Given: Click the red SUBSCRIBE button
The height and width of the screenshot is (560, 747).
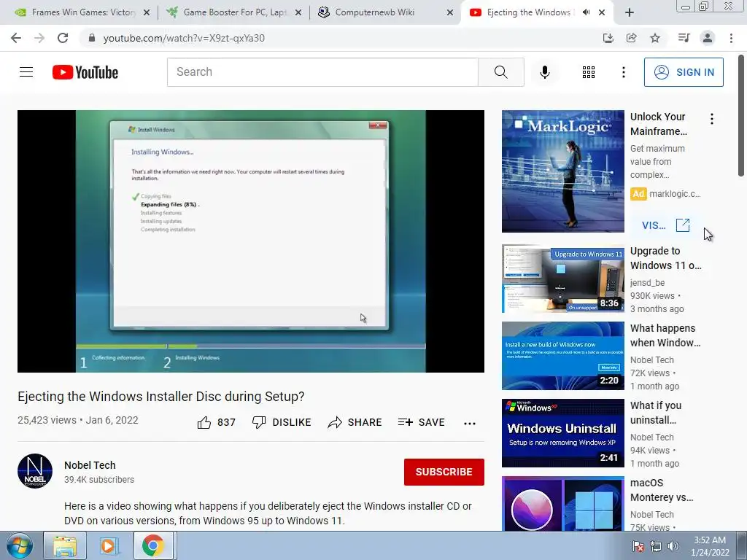Looking at the screenshot, I should point(444,472).
